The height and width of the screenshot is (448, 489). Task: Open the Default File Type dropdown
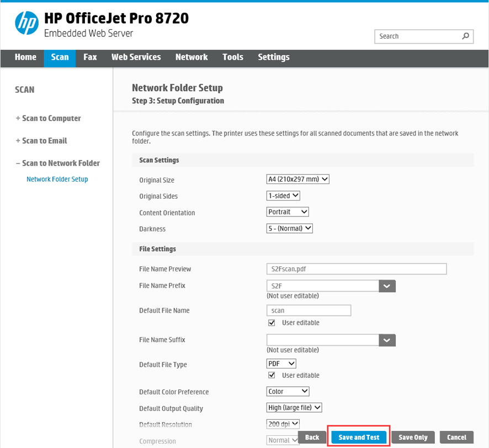(x=281, y=363)
